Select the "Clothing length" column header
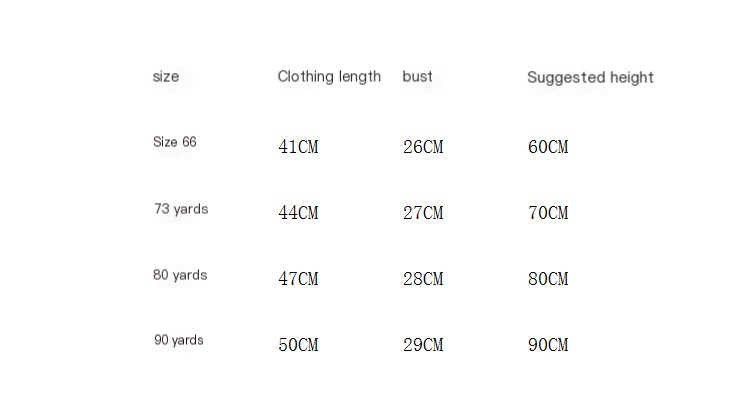The width and height of the screenshot is (750, 410). (329, 77)
